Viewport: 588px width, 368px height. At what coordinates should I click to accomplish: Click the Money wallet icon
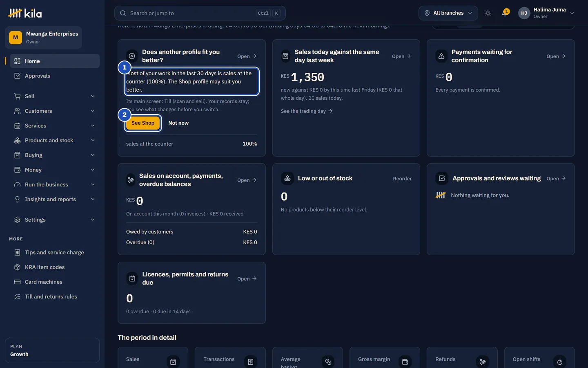pyautogui.click(x=17, y=170)
